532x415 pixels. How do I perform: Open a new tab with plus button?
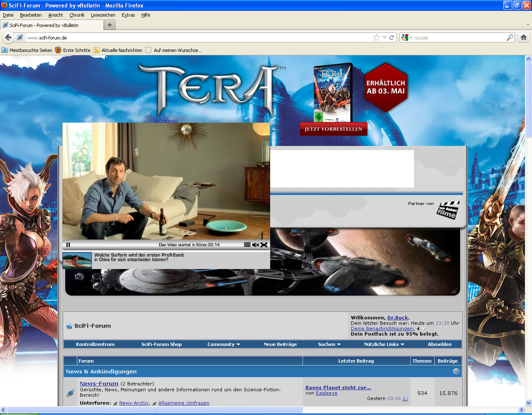pyautogui.click(x=110, y=25)
